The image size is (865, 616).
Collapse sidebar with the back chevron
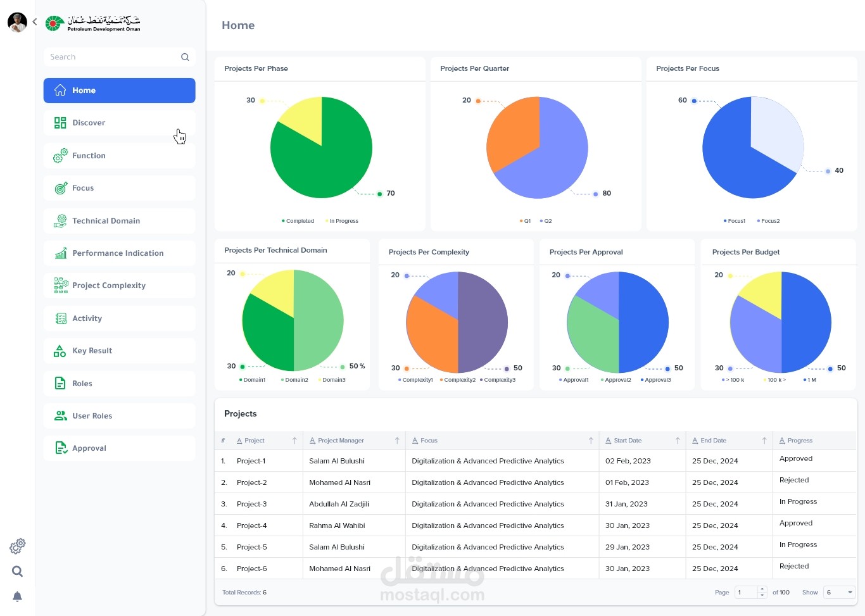34,22
